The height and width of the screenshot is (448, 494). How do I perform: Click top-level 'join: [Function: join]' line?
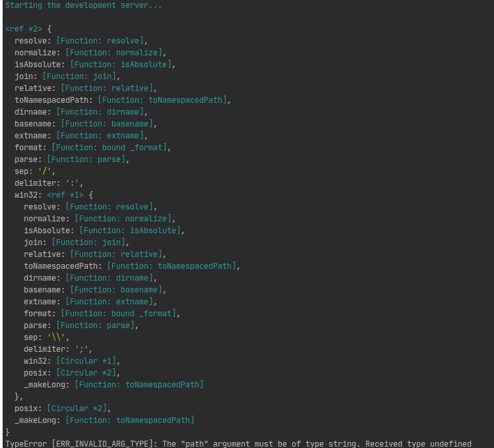pyautogui.click(x=67, y=76)
